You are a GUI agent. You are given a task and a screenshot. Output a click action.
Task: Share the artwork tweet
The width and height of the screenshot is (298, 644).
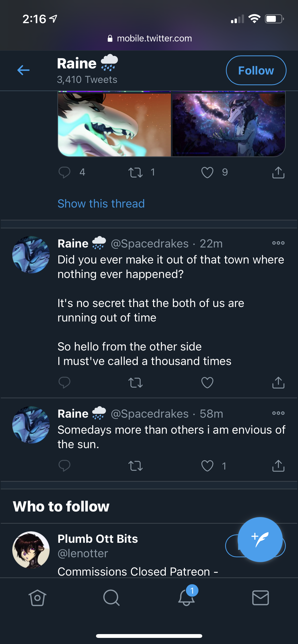[278, 172]
